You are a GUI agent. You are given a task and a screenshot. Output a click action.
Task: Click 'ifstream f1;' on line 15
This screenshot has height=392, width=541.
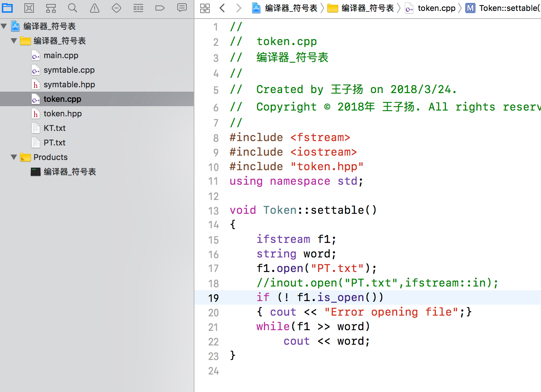[296, 239]
